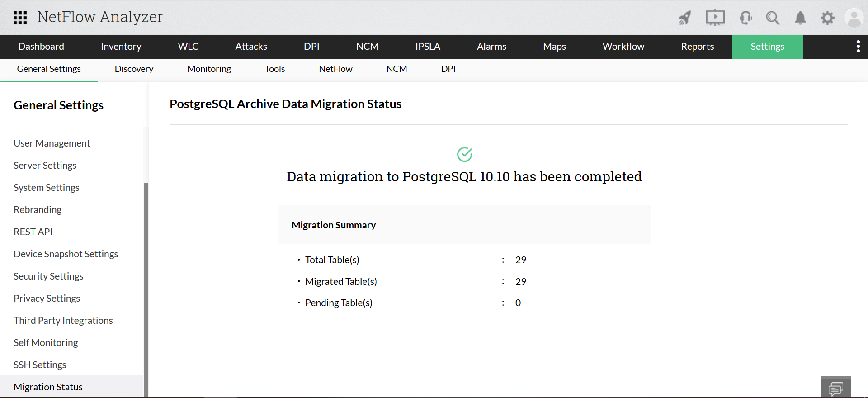The width and height of the screenshot is (868, 398).
Task: Select the General Settings sub-tab
Action: coord(49,69)
